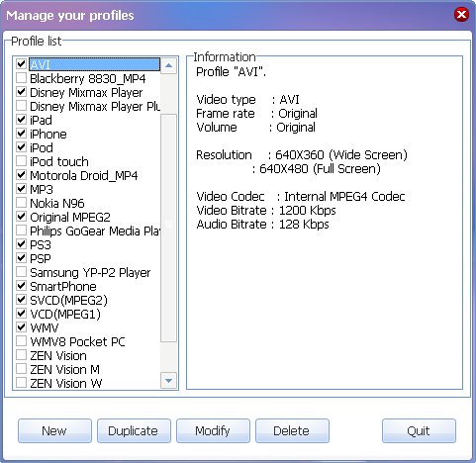Select the SVCD(MPEG2) profile name
Viewport: 476px width, 463px height.
click(68, 301)
